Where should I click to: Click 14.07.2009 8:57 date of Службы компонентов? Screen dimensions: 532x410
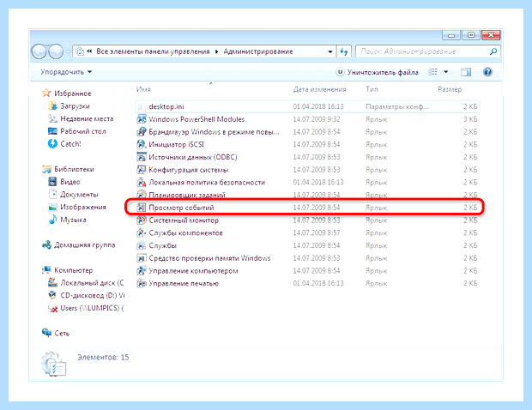pos(317,233)
